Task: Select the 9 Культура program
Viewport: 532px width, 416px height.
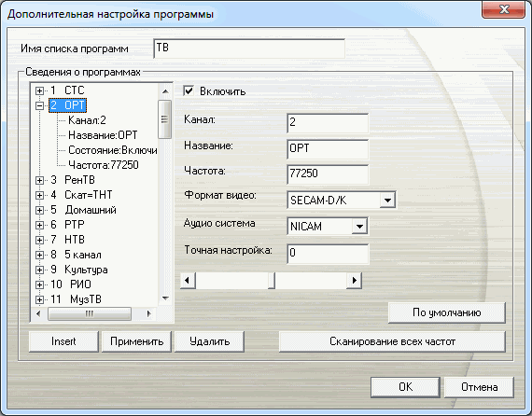Action: click(79, 270)
